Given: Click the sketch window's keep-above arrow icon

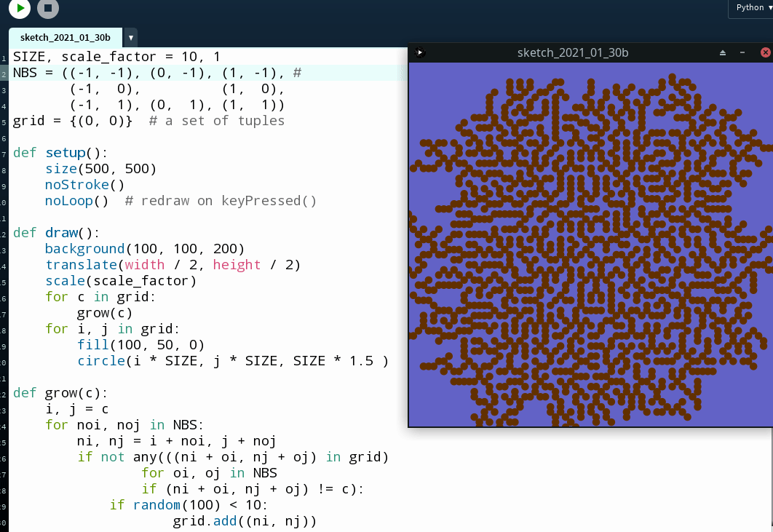Looking at the screenshot, I should pyautogui.click(x=723, y=52).
